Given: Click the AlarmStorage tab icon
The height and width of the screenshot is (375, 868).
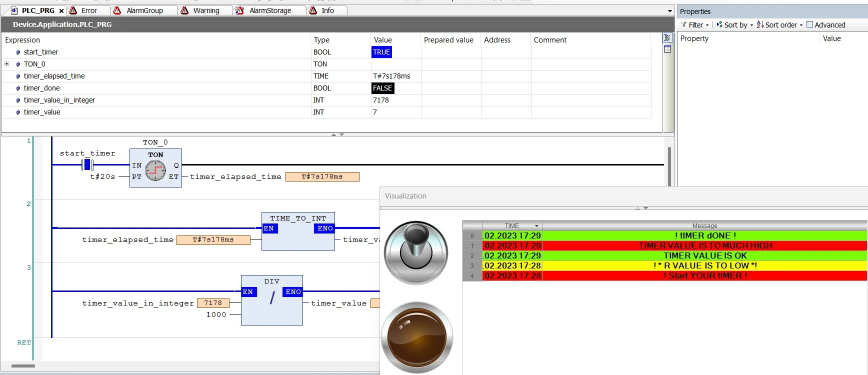Looking at the screenshot, I should click(x=240, y=10).
